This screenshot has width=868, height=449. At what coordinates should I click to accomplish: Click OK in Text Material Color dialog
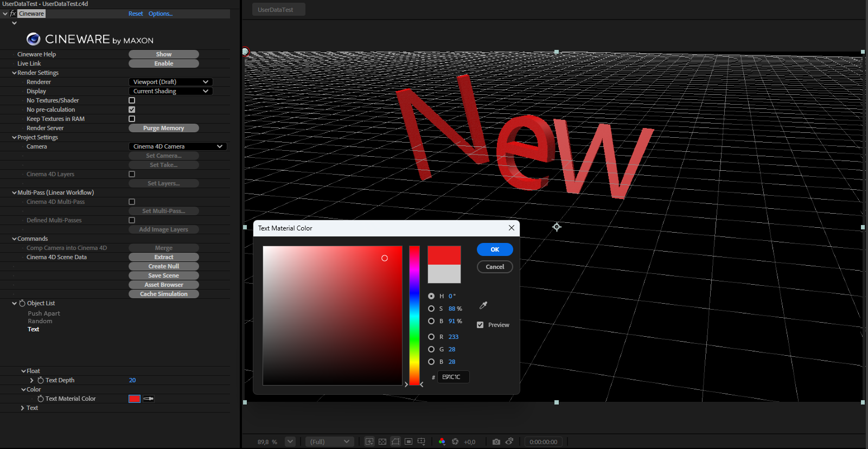[495, 249]
